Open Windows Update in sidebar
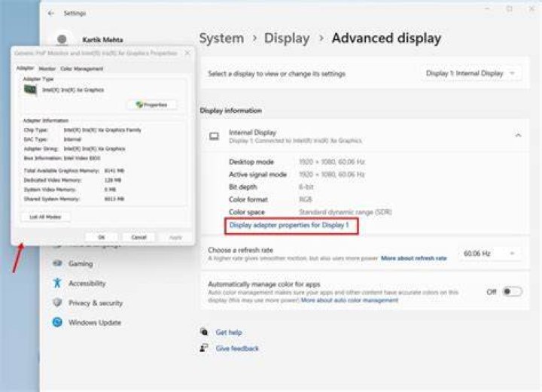This screenshot has height=392, width=542. point(95,322)
